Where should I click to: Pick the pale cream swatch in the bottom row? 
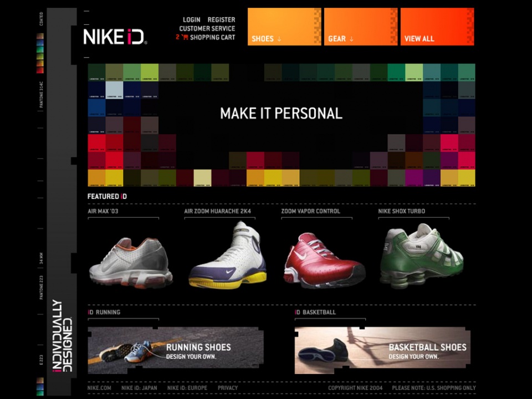pyautogui.click(x=203, y=178)
